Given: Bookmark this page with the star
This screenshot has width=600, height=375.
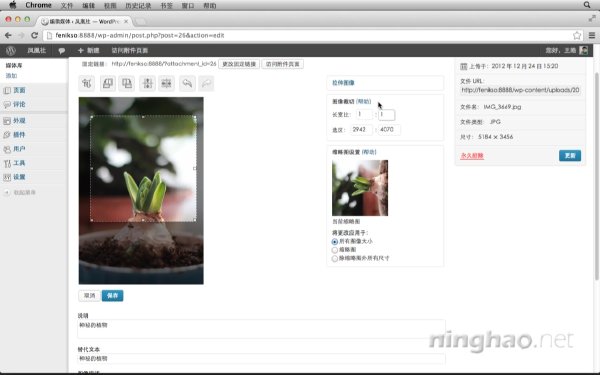Looking at the screenshot, I should [x=577, y=36].
